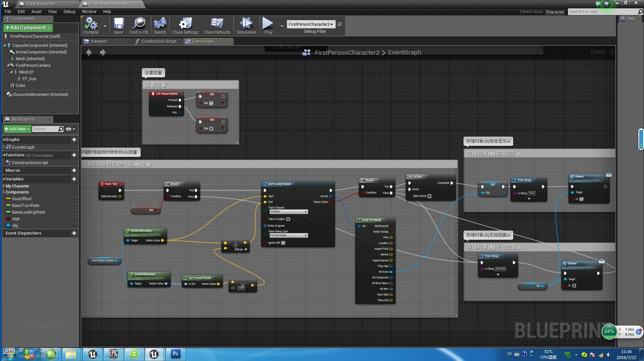The width and height of the screenshot is (644, 361).
Task: Navigate forward in graph history
Action: [x=103, y=52]
